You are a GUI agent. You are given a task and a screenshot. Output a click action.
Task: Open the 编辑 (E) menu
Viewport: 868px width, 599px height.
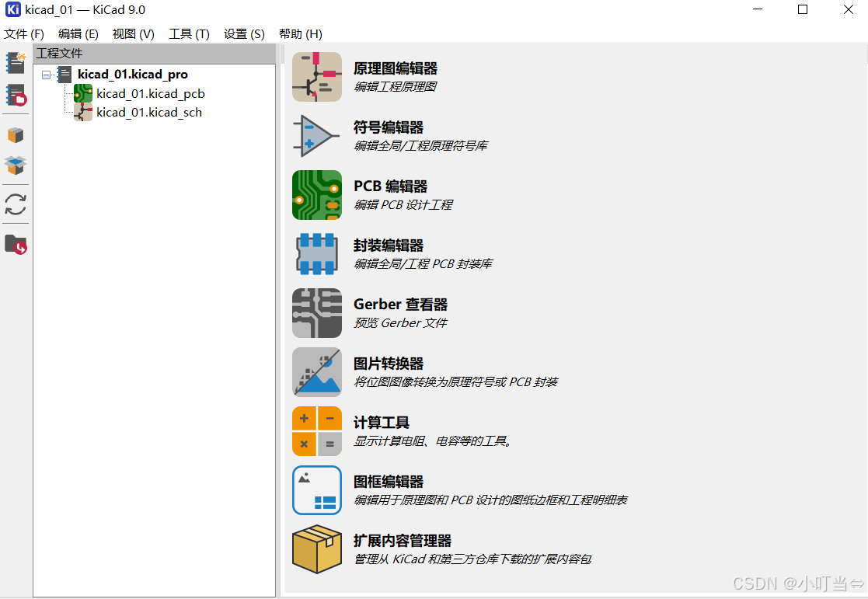click(x=78, y=34)
